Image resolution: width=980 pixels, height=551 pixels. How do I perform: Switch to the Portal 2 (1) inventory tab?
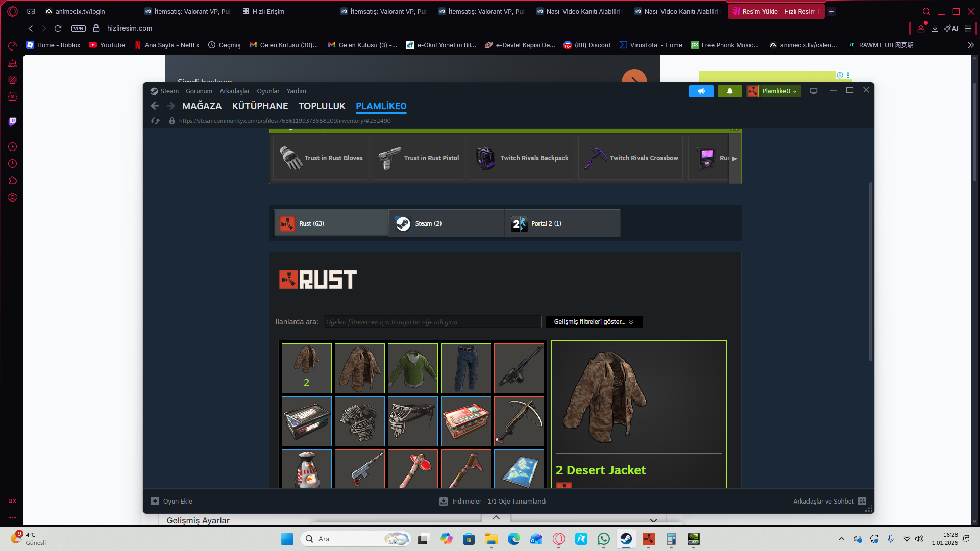pos(563,223)
